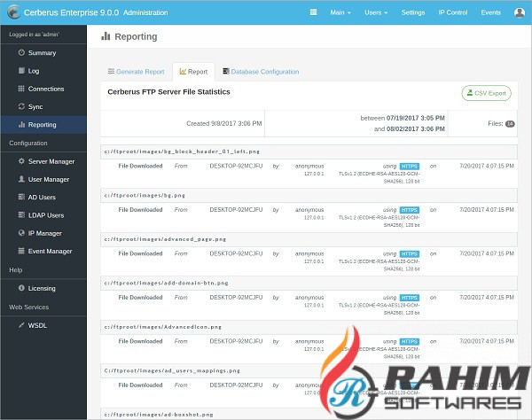This screenshot has height=420, width=532.
Task: Open Summary in the sidebar
Action: click(x=41, y=53)
